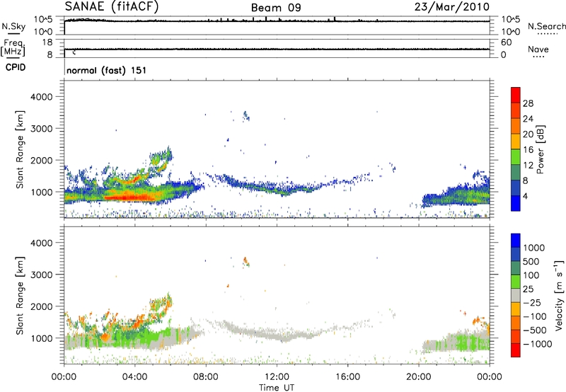Click the 28 value on the power colorbar
The height and width of the screenshot is (392, 566).
(528, 103)
